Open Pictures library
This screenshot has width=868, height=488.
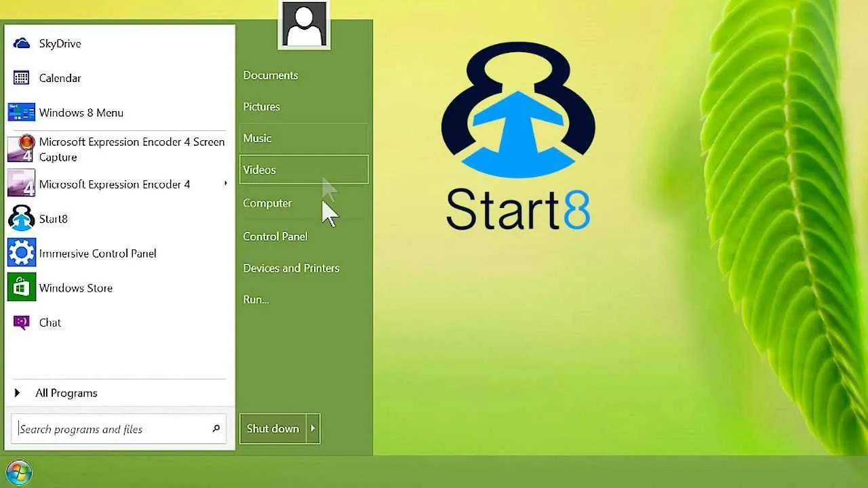262,106
